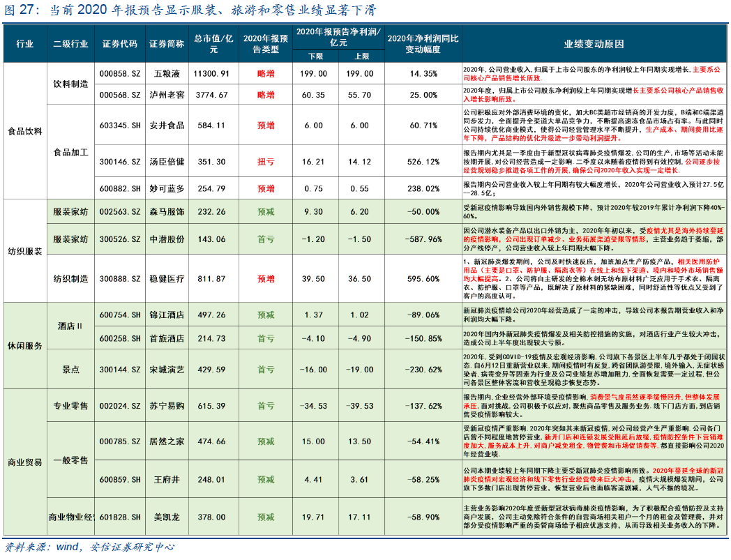The height and width of the screenshot is (560, 731).
Task: Select the 专业零售 sub-industry cell
Action: pyautogui.click(x=71, y=406)
